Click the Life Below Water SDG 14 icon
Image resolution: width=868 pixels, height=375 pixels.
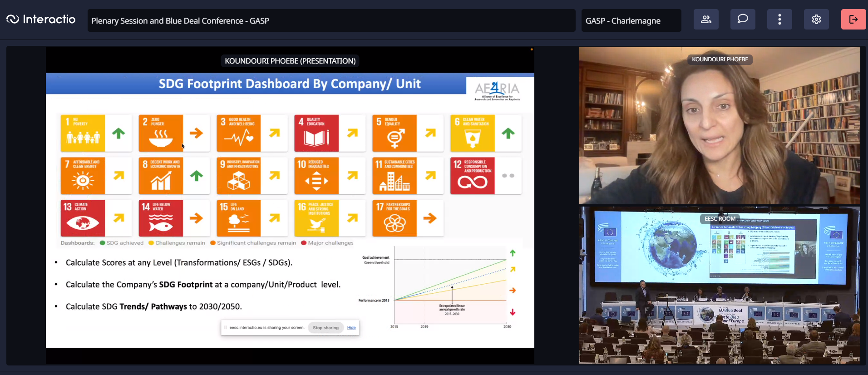pos(161,218)
